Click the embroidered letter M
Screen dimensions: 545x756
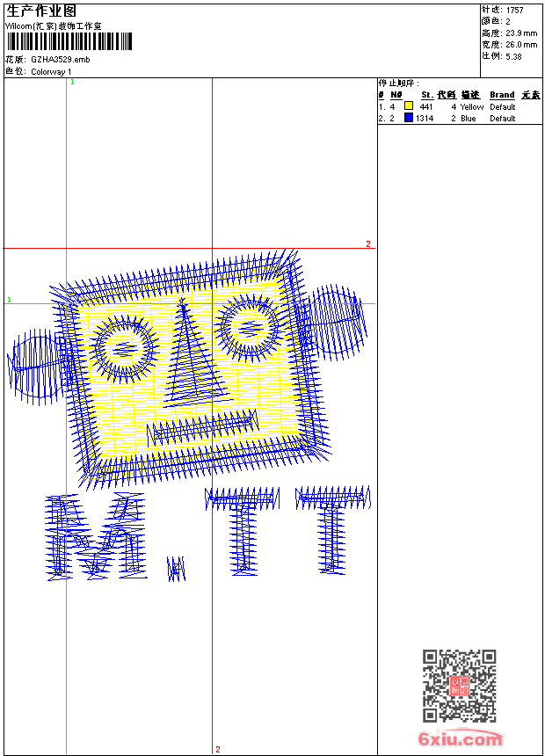tap(95, 538)
